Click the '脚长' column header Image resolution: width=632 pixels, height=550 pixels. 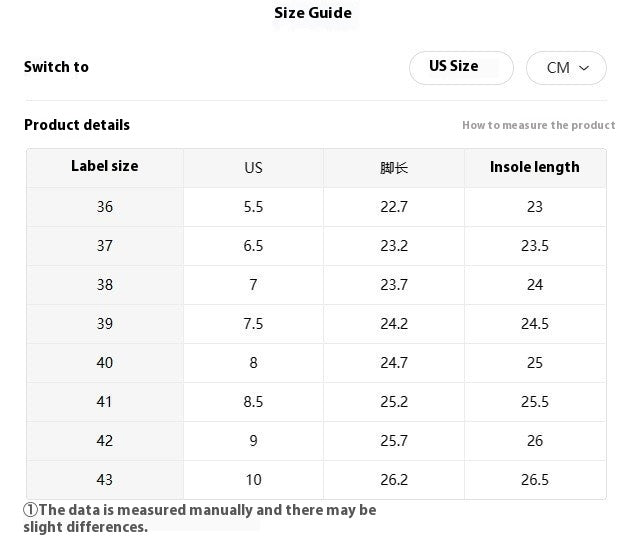click(394, 167)
